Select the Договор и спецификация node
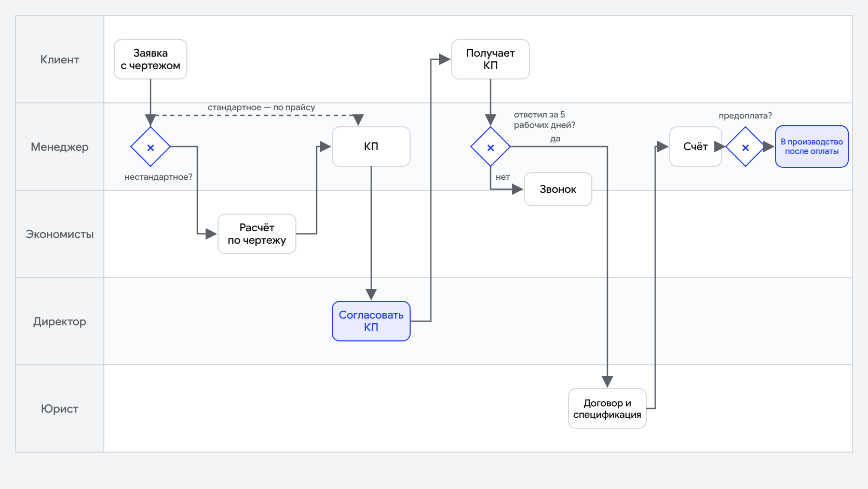868x489 pixels. [607, 408]
